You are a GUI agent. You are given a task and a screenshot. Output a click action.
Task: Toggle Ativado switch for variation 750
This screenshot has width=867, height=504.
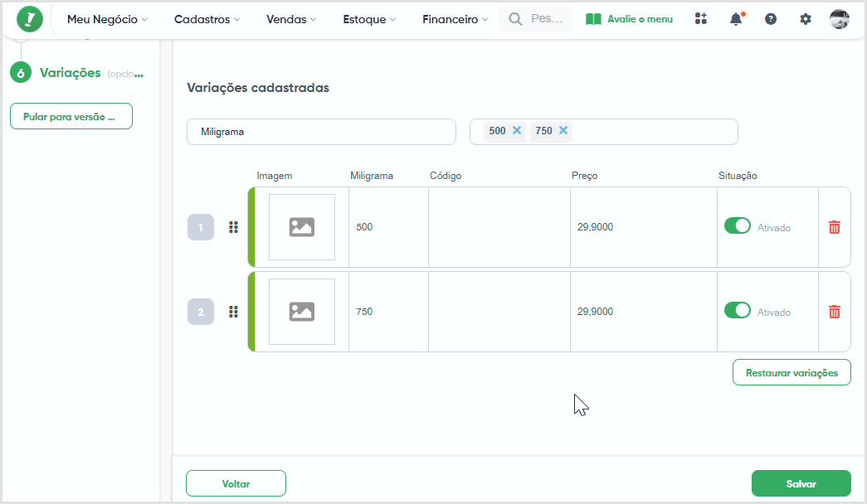[x=737, y=311]
